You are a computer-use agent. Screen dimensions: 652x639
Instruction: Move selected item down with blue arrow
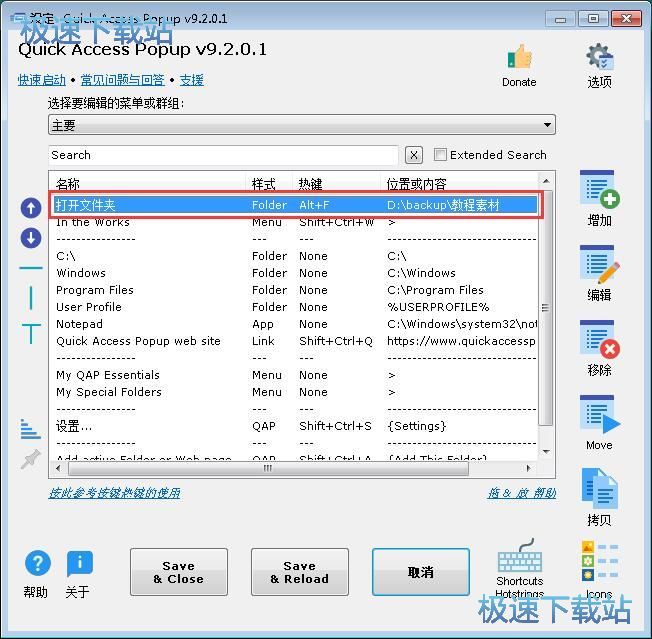tap(31, 238)
